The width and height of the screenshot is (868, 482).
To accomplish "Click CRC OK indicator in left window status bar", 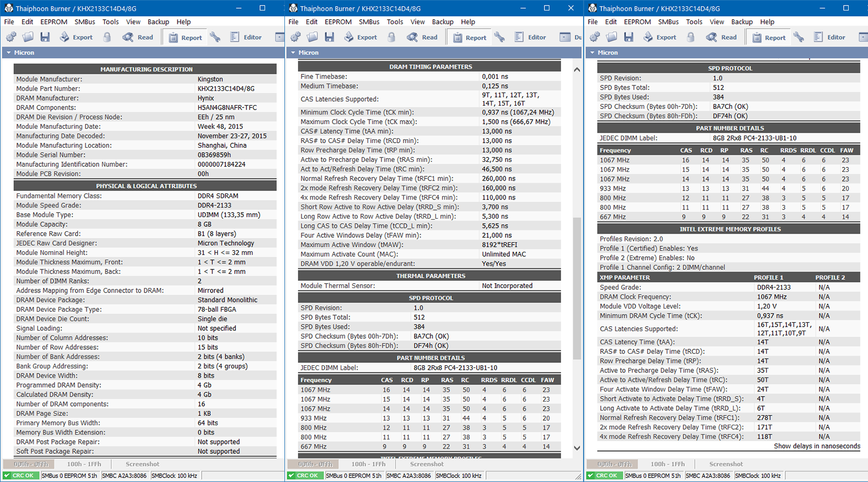I will 21,476.
